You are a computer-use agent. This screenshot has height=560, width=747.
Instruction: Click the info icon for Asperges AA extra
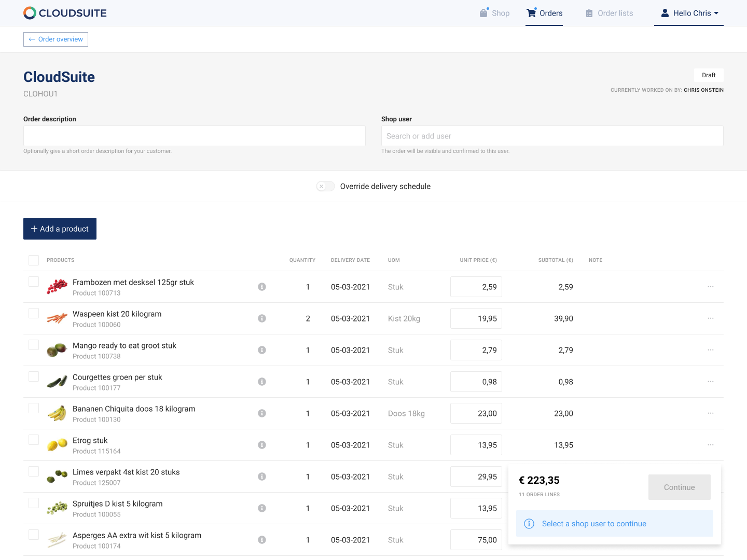tap(262, 540)
